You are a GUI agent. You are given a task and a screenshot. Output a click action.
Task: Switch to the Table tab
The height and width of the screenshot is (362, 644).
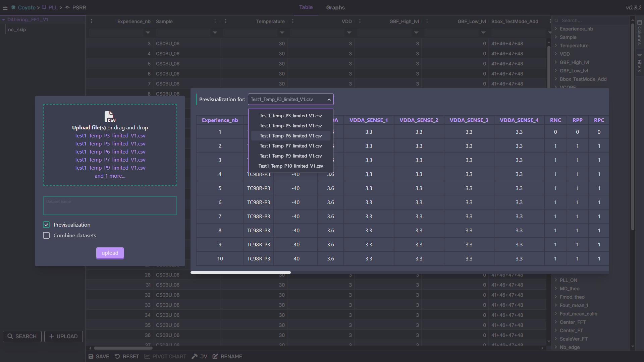click(306, 7)
